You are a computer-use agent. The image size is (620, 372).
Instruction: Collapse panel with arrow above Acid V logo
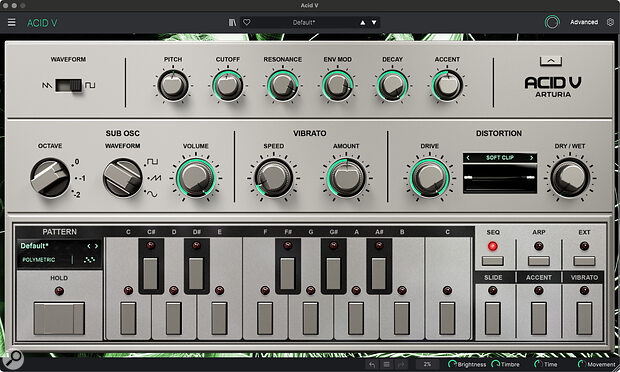pyautogui.click(x=551, y=61)
